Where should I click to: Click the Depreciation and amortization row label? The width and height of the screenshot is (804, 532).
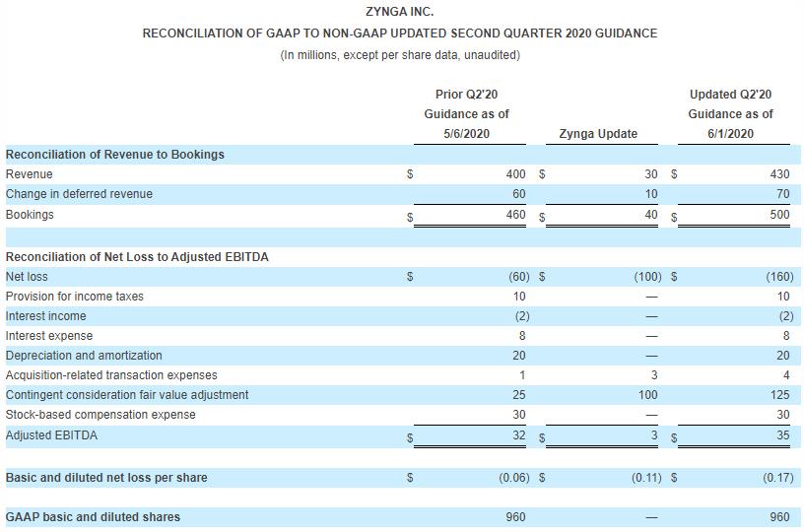(x=84, y=356)
